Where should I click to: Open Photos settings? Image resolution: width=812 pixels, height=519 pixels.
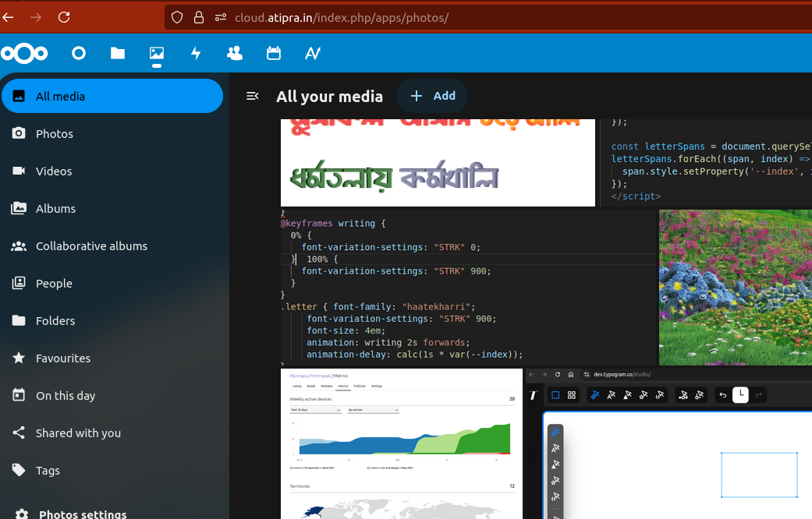(112, 512)
